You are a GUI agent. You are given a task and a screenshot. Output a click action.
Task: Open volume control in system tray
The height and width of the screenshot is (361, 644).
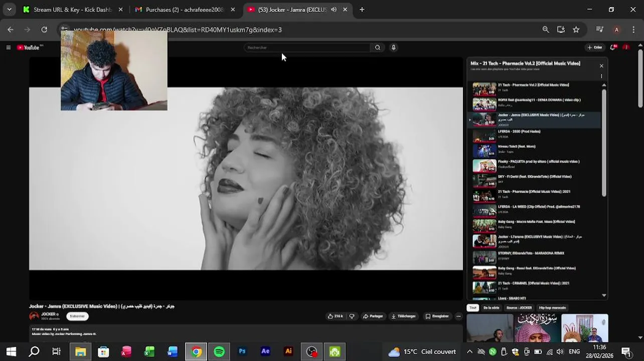click(x=560, y=351)
